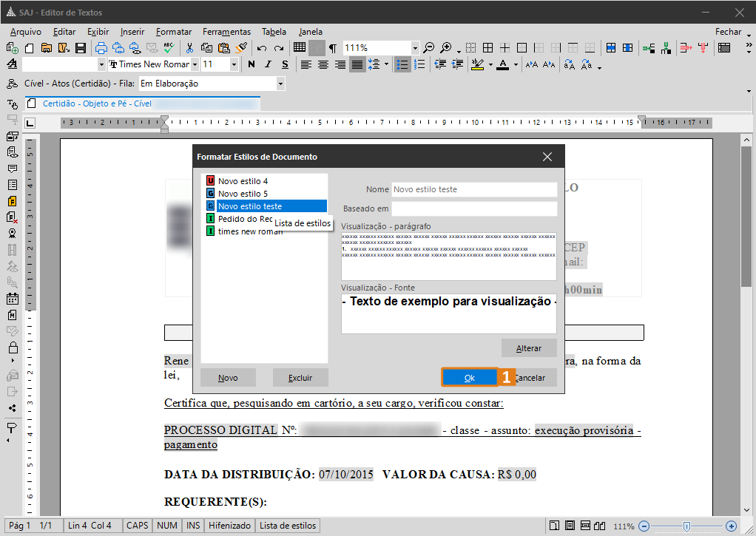
Task: Open the Arquivo menu
Action: click(26, 32)
